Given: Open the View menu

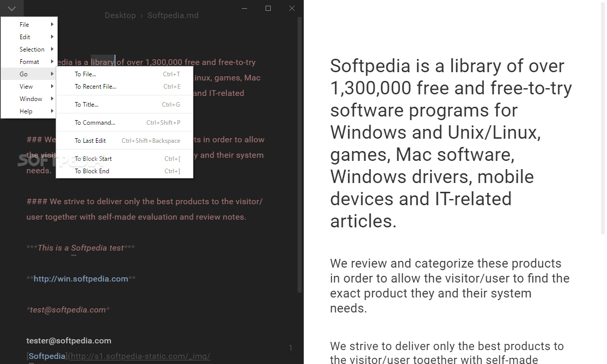Looking at the screenshot, I should (29, 86).
